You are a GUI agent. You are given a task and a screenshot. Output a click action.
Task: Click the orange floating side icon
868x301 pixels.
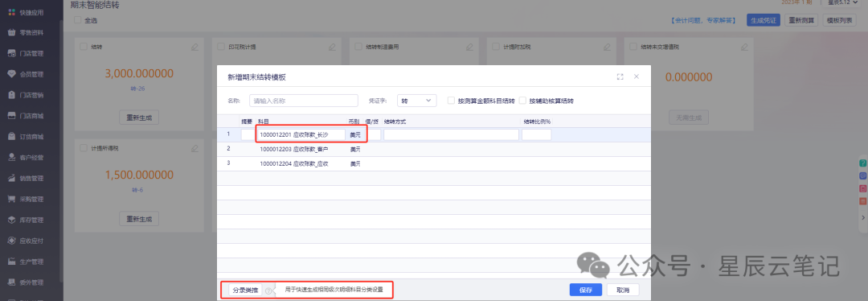pos(862,201)
